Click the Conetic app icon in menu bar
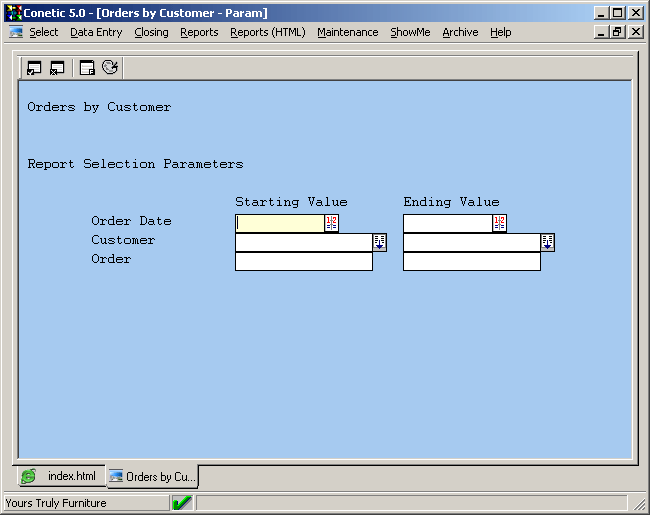 [x=15, y=32]
